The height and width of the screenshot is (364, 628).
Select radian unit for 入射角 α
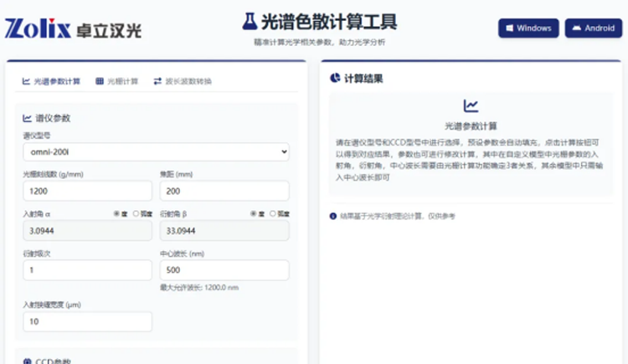click(x=136, y=213)
